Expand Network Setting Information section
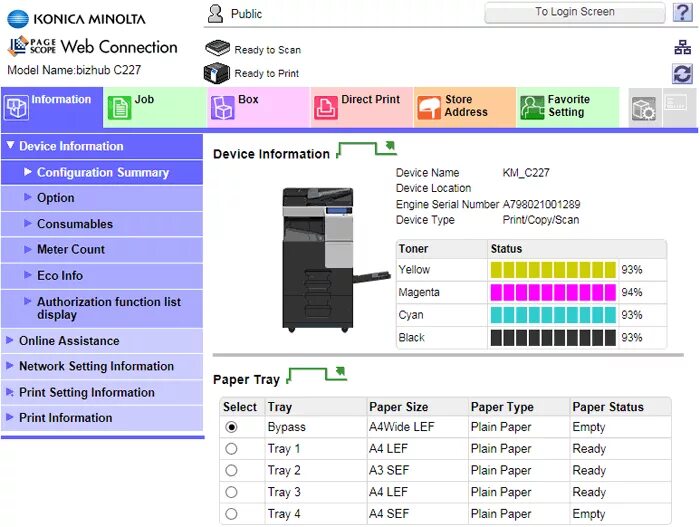The width and height of the screenshot is (700, 527). 102,367
